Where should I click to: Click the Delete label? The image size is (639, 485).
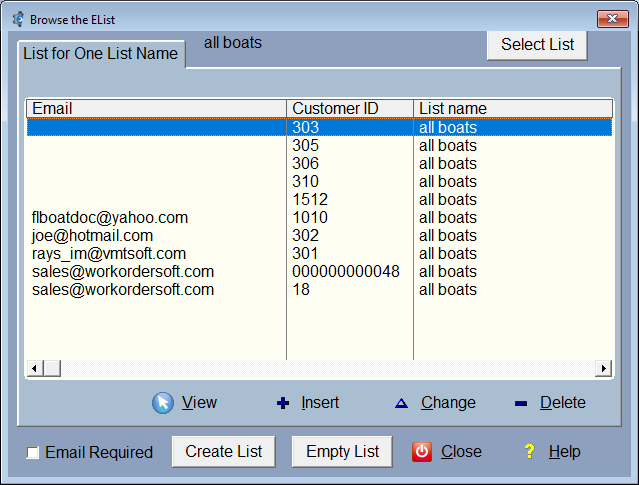563,403
